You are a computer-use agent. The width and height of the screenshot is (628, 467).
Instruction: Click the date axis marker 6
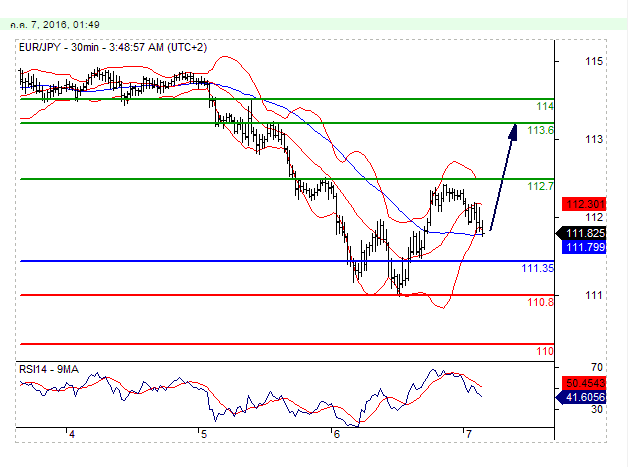pyautogui.click(x=336, y=434)
